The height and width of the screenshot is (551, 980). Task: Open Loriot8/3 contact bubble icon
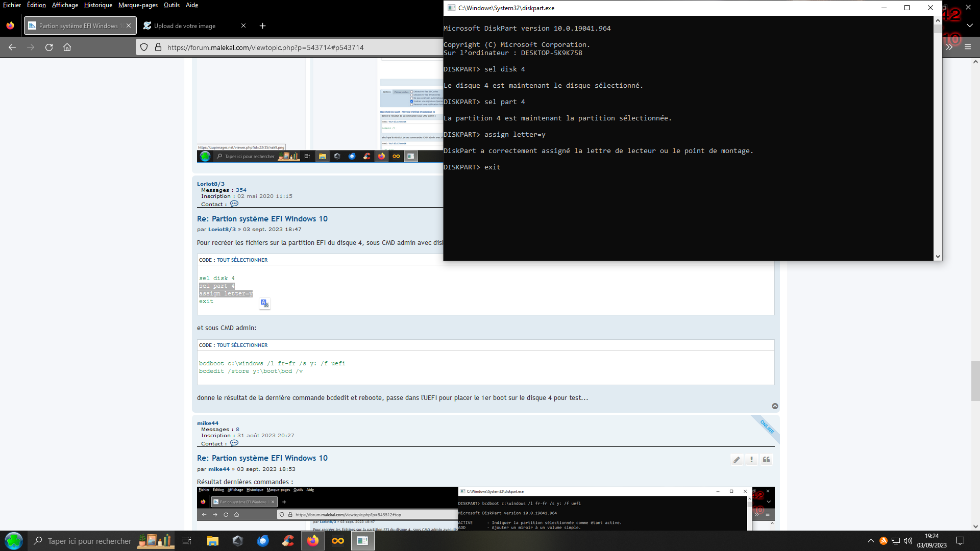click(x=234, y=204)
